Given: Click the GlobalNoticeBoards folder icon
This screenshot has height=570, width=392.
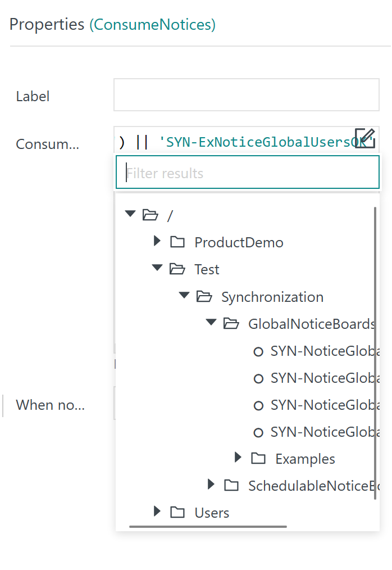Looking at the screenshot, I should point(231,324).
